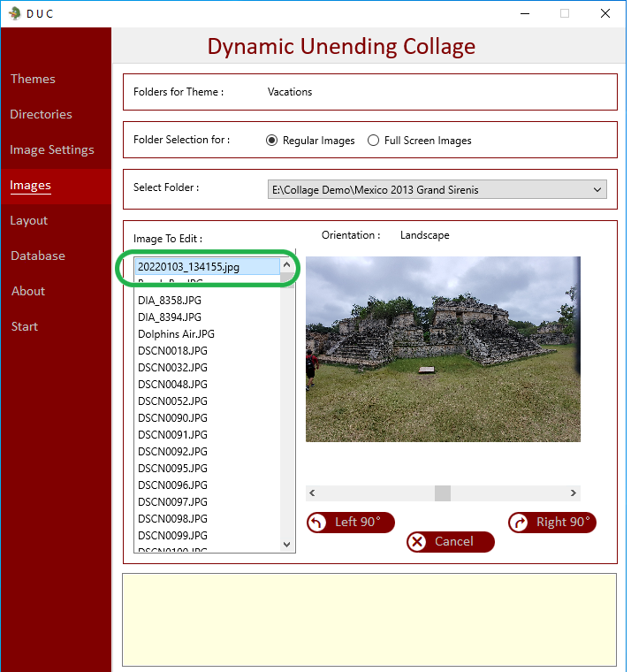
Task: Go to Image Settings page
Action: click(52, 149)
